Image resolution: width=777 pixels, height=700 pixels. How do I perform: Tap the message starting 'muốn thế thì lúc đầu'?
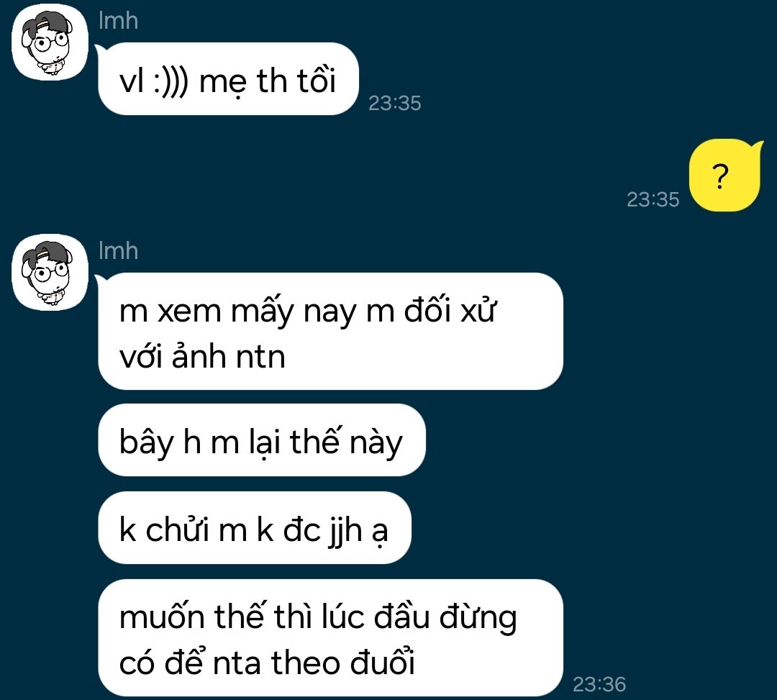330,638
